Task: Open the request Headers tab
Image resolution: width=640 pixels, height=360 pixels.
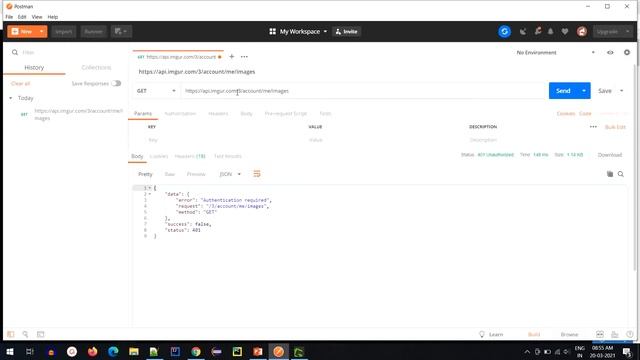Action: (218, 113)
